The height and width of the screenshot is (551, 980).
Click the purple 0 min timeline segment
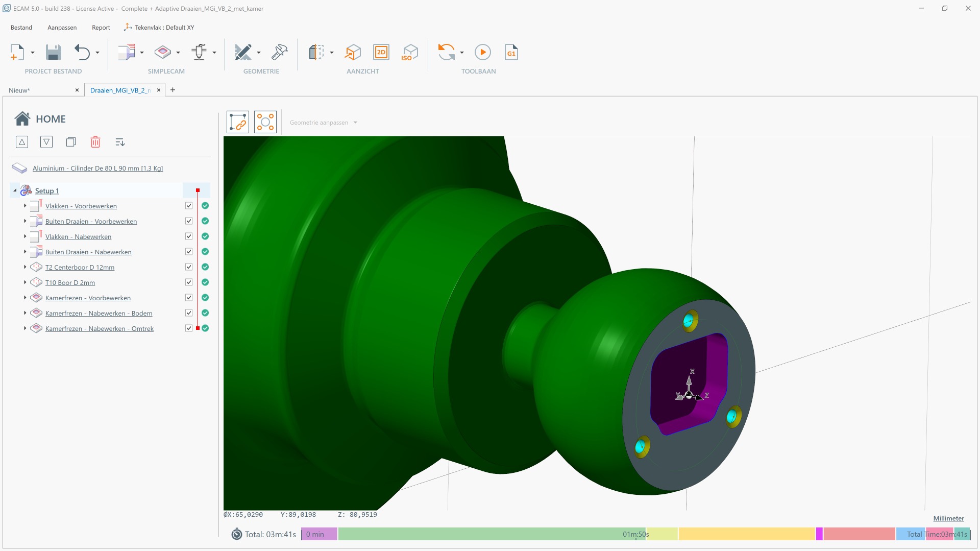point(319,534)
